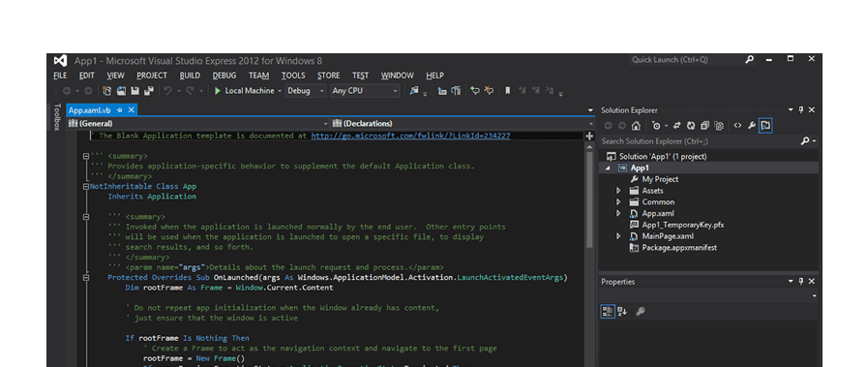
Task: Open the DEBUG menu
Action: pos(224,76)
